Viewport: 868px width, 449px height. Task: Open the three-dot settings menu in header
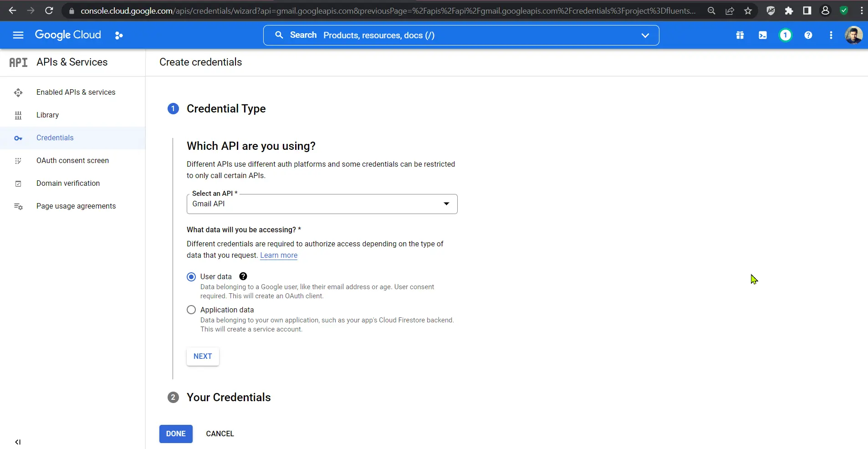[831, 35]
